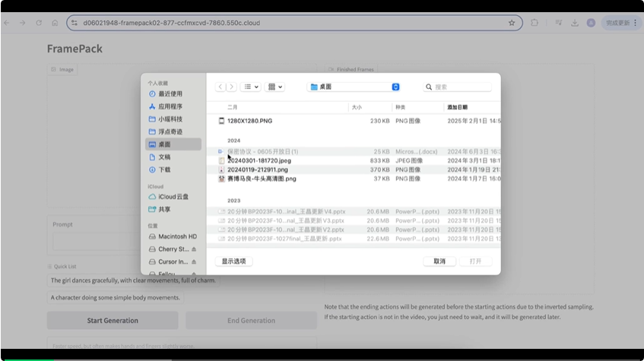Eject the Cherry St... volume
This screenshot has height=361, width=644.
click(x=194, y=249)
